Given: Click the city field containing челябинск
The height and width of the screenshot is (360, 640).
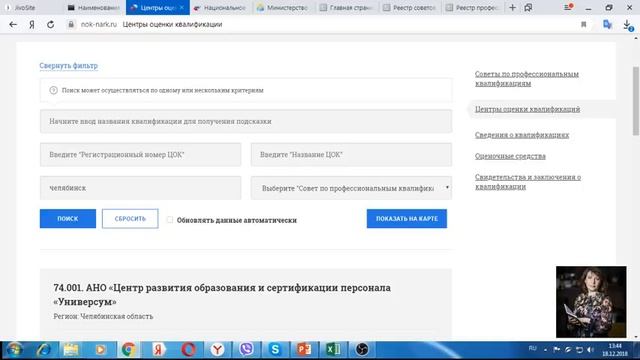Looking at the screenshot, I should pyautogui.click(x=140, y=188).
